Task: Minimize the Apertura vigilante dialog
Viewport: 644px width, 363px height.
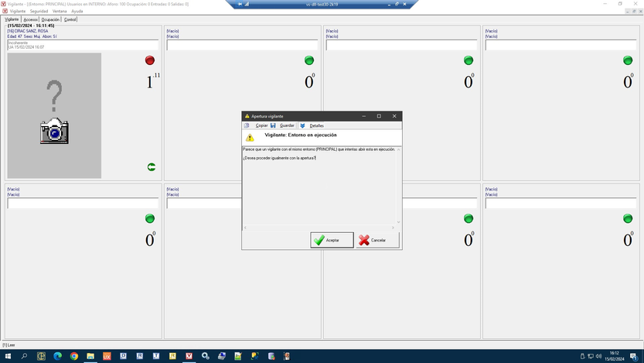Action: pos(364,116)
